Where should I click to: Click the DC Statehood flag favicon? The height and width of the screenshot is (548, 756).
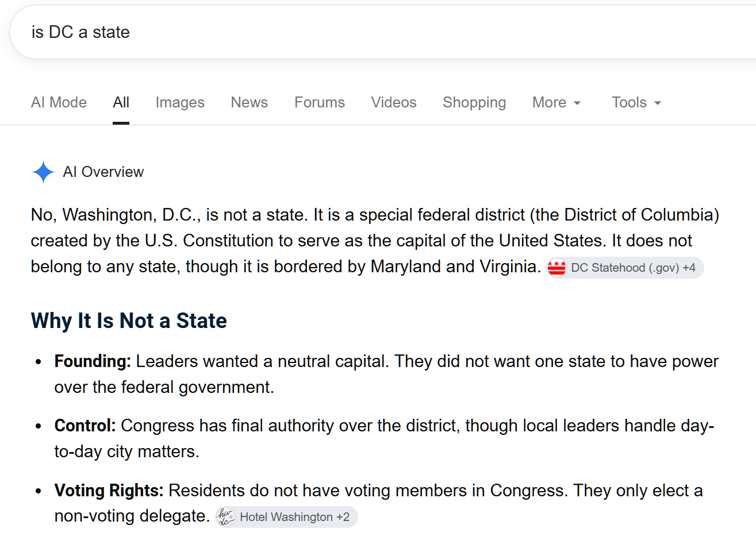coord(557,268)
